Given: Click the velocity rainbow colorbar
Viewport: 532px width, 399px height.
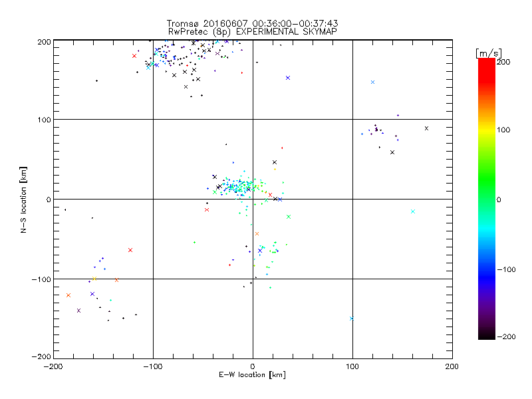Looking at the screenshot, I should pyautogui.click(x=487, y=199).
